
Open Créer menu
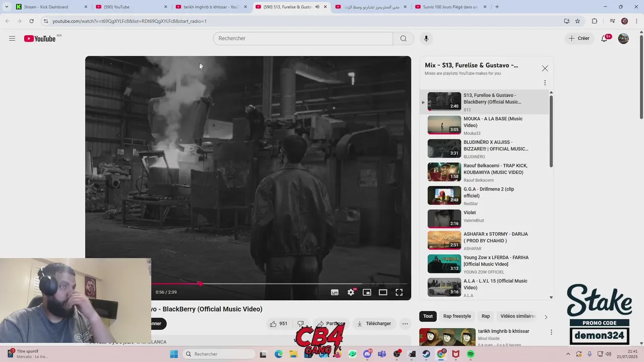point(579,38)
